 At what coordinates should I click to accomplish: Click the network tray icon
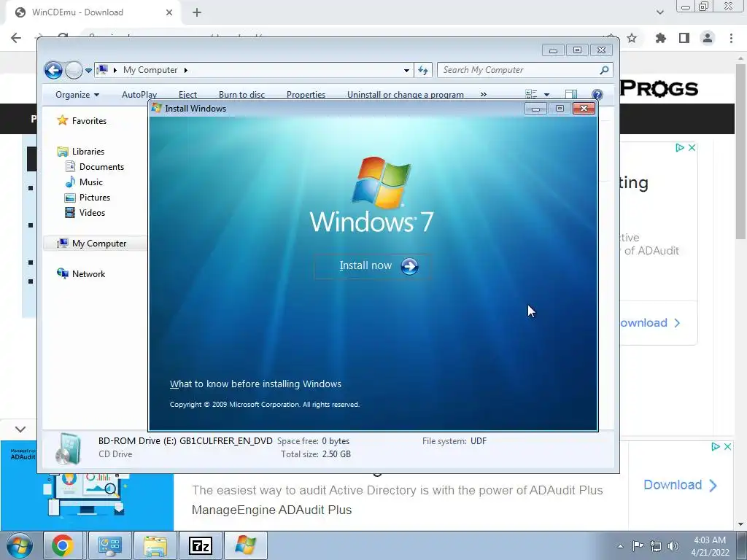pos(656,545)
